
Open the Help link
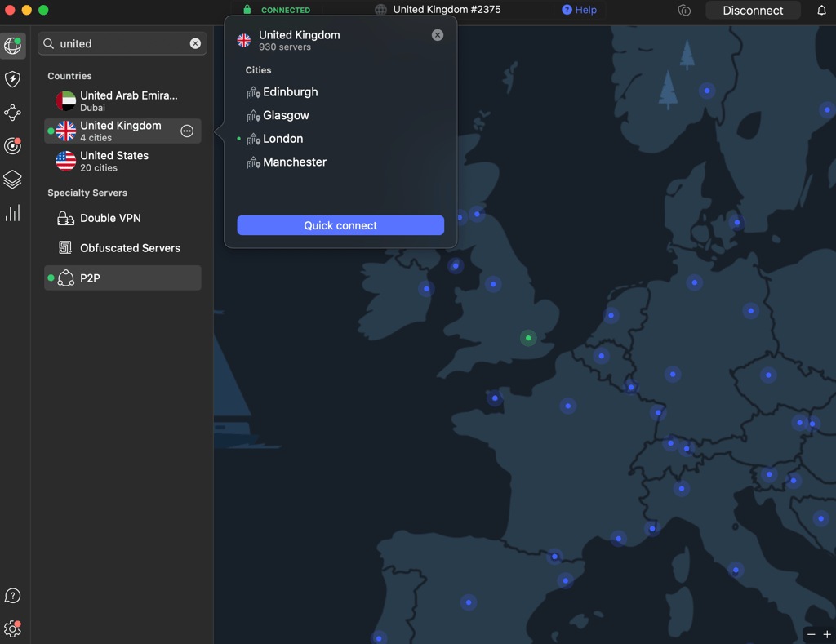pos(579,10)
